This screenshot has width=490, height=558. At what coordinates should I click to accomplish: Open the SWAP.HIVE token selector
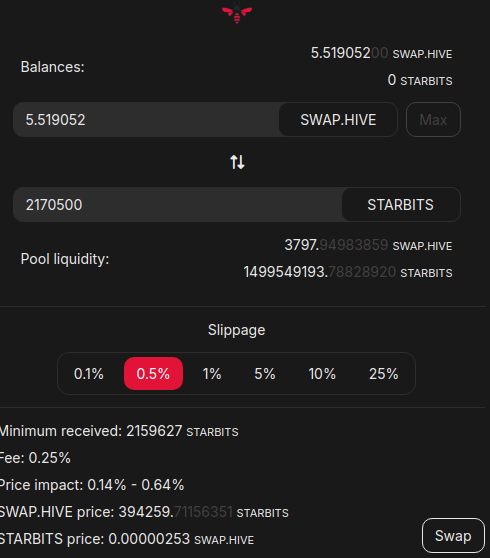[x=338, y=120]
